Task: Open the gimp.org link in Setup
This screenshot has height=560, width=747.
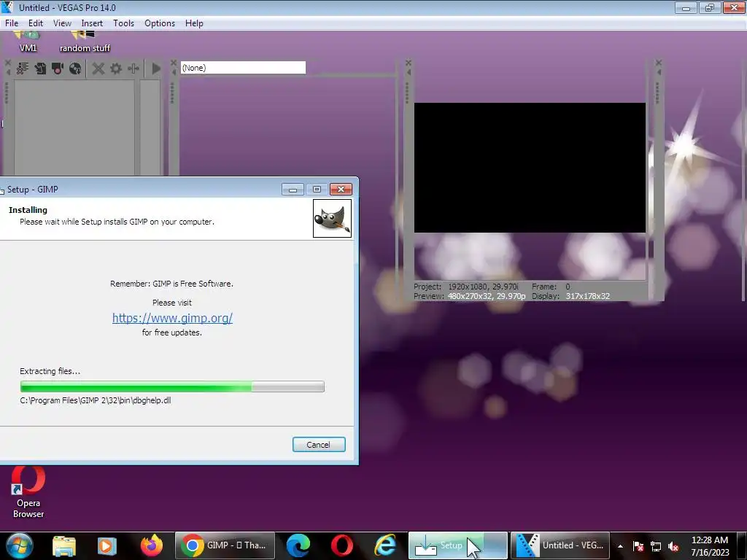Action: pyautogui.click(x=172, y=318)
